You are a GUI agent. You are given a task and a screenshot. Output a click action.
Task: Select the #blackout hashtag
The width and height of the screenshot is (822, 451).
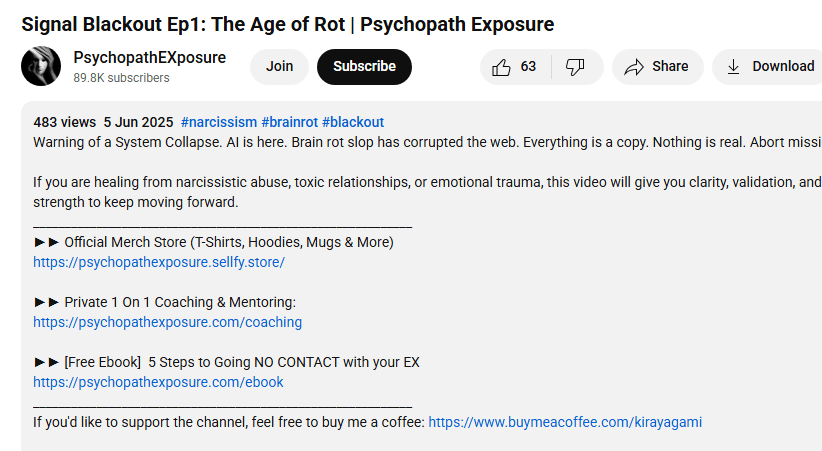(353, 122)
